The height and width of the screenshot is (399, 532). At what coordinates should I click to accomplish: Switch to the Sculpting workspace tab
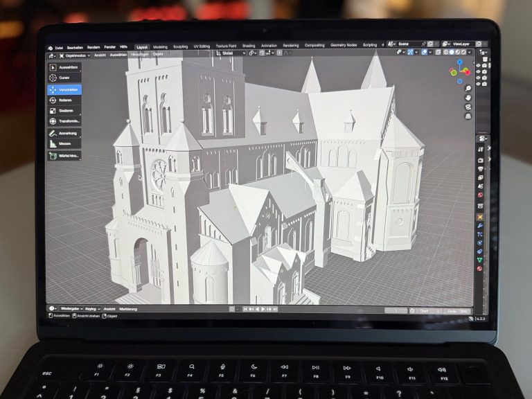click(x=180, y=46)
